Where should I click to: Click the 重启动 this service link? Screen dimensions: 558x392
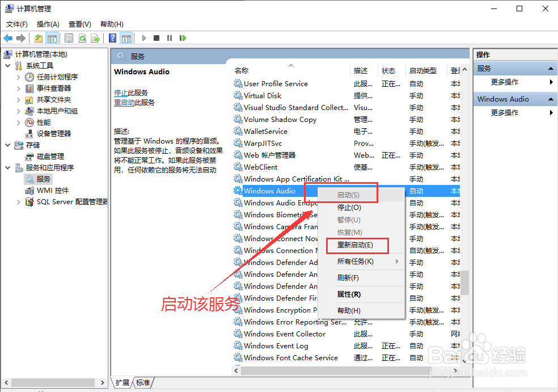pyautogui.click(x=124, y=103)
